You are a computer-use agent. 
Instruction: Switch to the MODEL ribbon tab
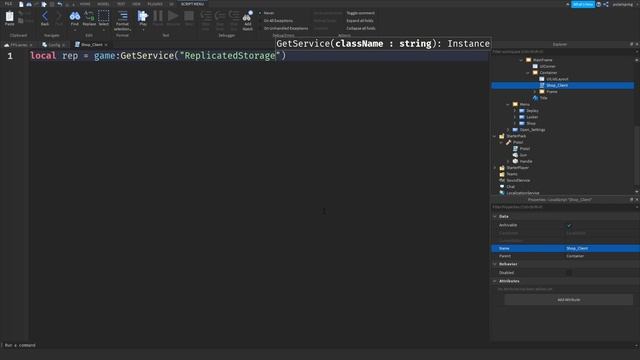point(103,4)
